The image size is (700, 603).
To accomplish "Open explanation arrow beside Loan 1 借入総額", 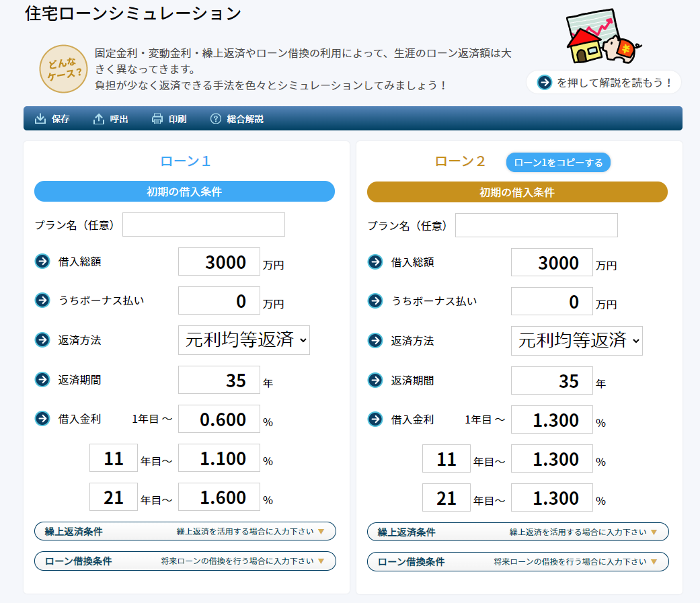I will pos(42,262).
